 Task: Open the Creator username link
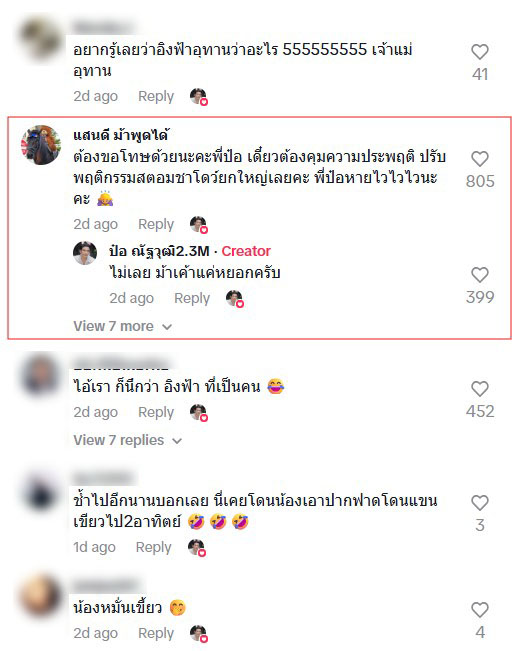(x=159, y=251)
